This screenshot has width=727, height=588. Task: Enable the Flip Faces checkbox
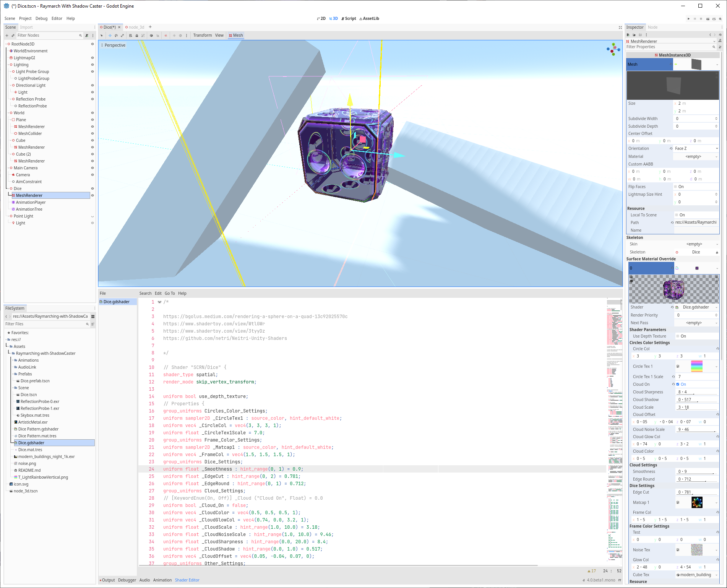(x=675, y=187)
